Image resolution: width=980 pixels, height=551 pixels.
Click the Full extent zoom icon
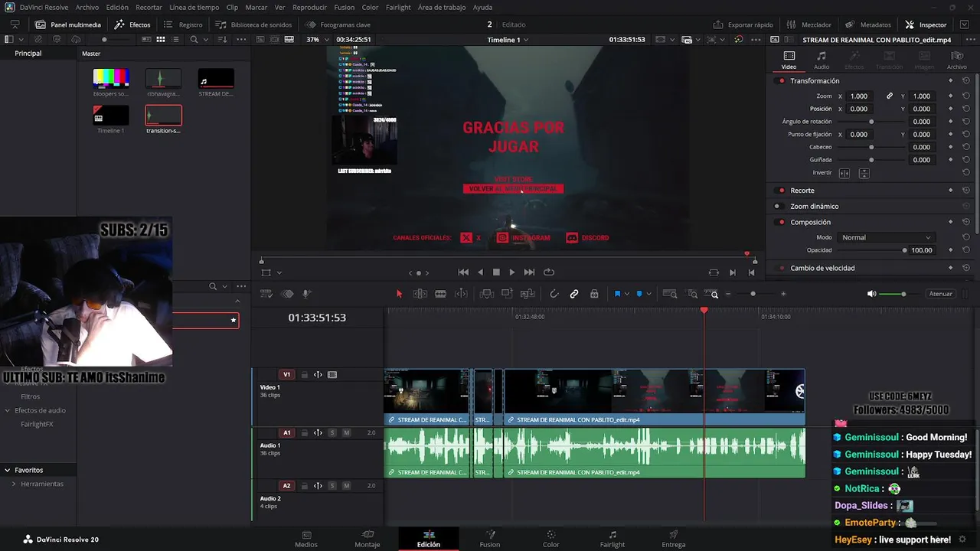(x=670, y=294)
